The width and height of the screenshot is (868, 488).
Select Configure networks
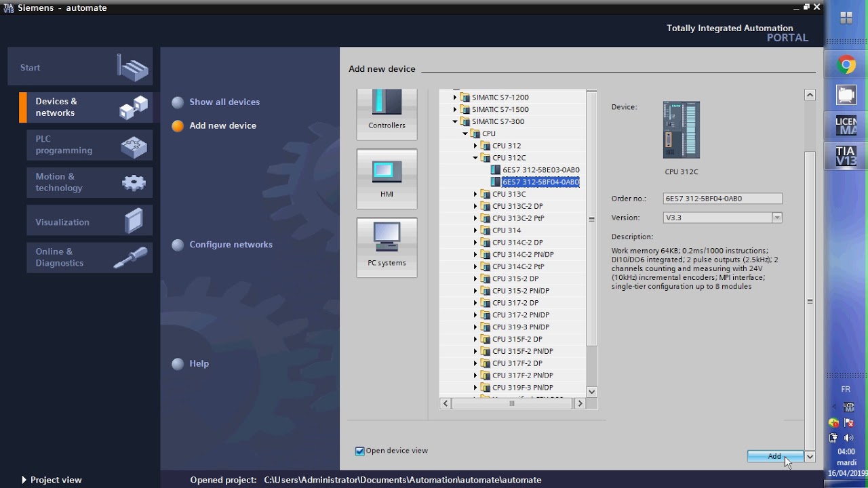click(x=231, y=245)
